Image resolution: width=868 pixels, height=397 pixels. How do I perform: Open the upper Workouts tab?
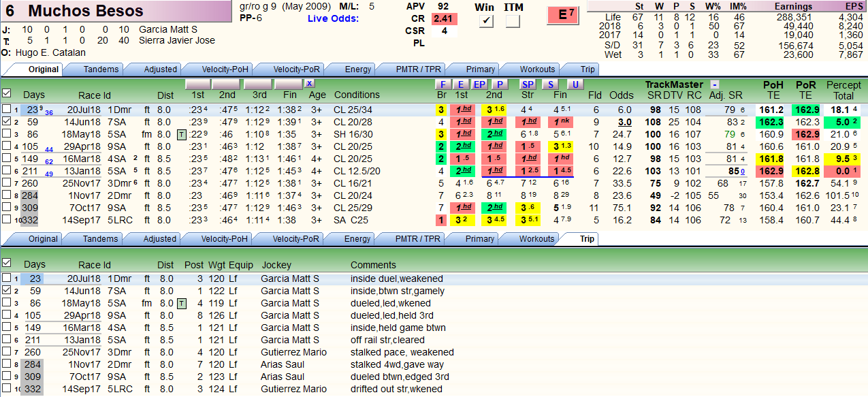(x=537, y=69)
